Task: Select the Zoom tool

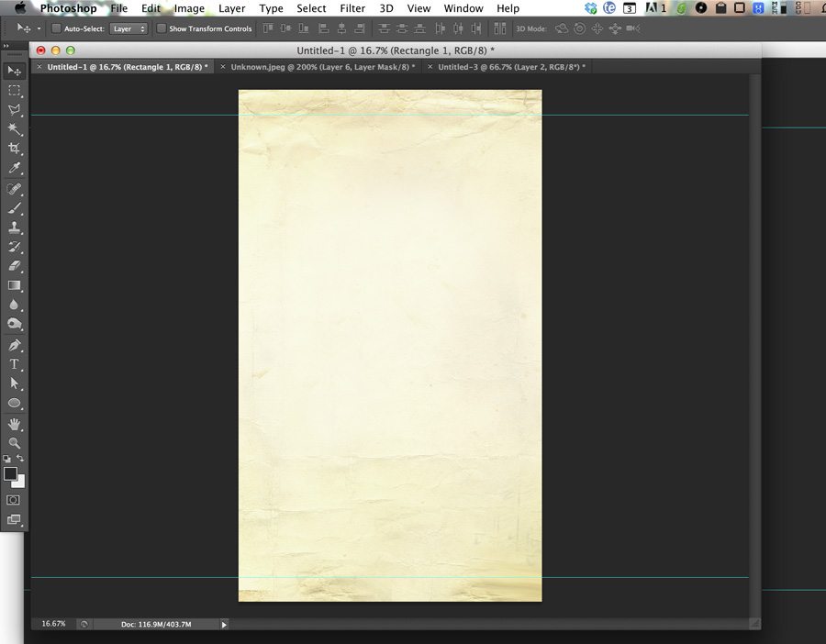Action: pos(14,443)
